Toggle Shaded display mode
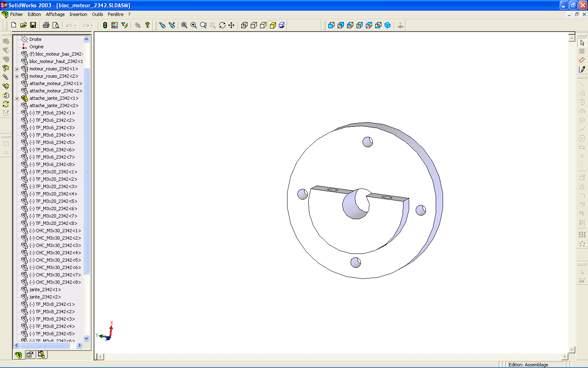The height and width of the screenshot is (368, 588). pos(282,25)
